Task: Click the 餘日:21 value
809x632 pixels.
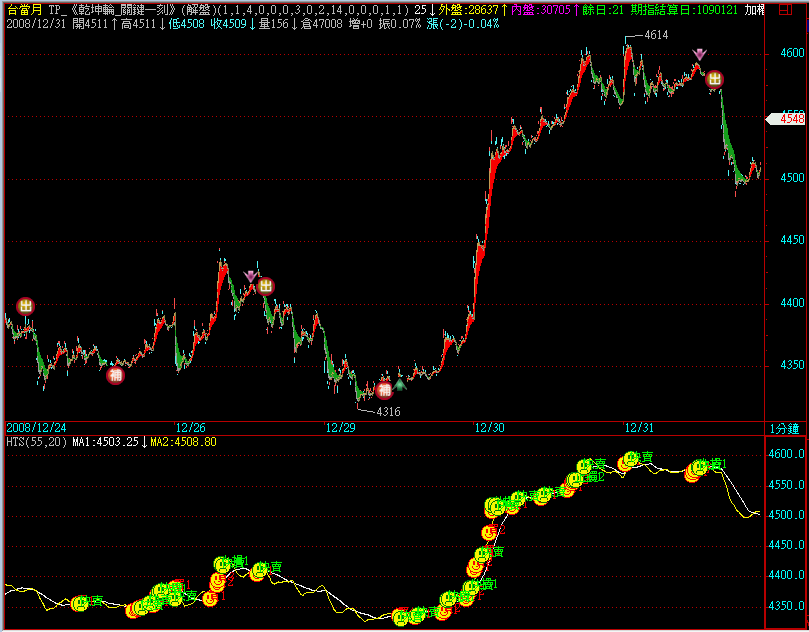Action: pos(604,10)
